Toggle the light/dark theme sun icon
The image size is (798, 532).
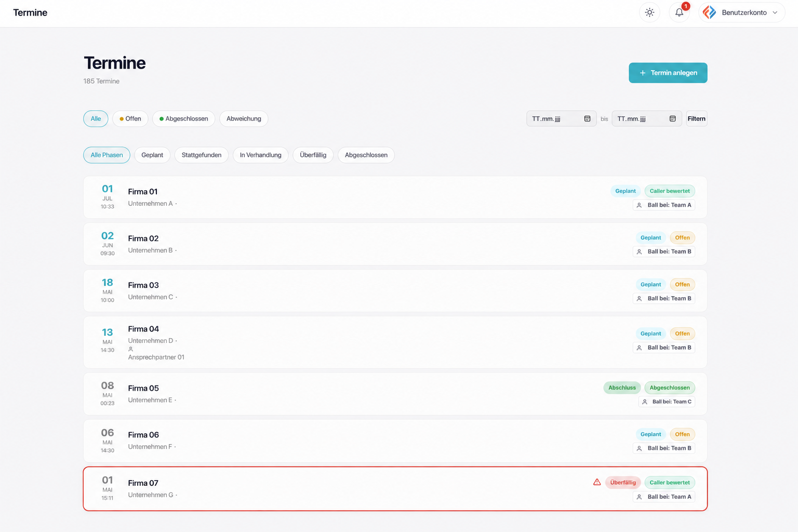click(x=649, y=12)
